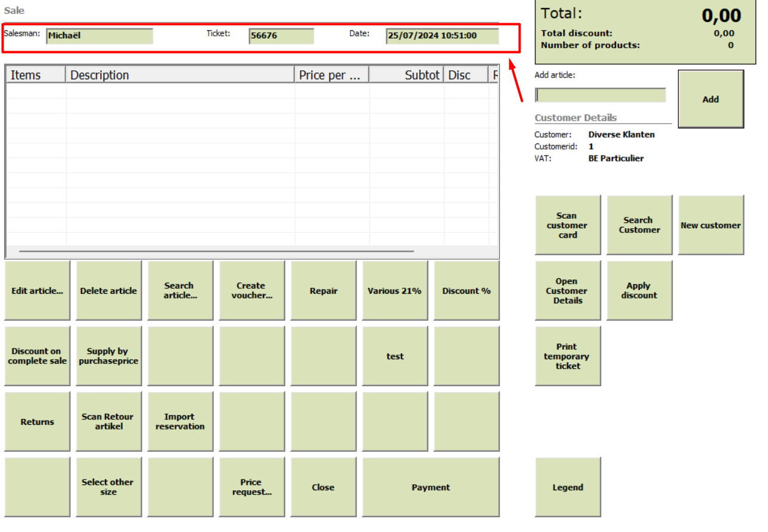
Task: Click the Total amount 0,00
Action: click(721, 15)
